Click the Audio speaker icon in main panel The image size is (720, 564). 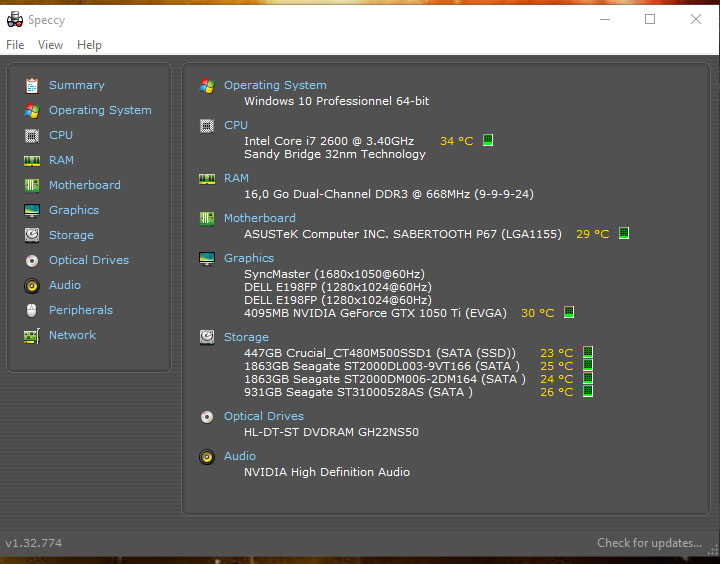coord(207,457)
